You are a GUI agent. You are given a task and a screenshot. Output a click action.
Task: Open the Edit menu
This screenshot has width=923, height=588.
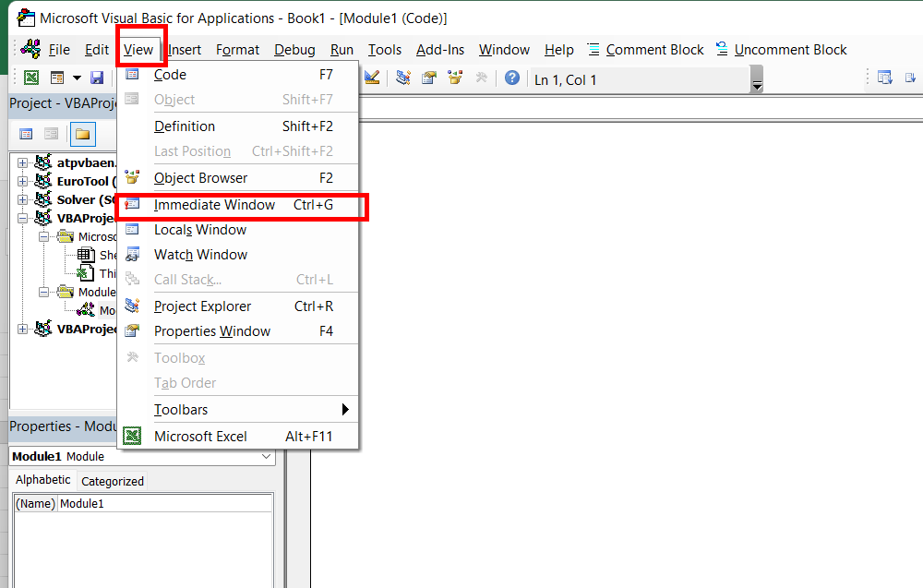[97, 50]
